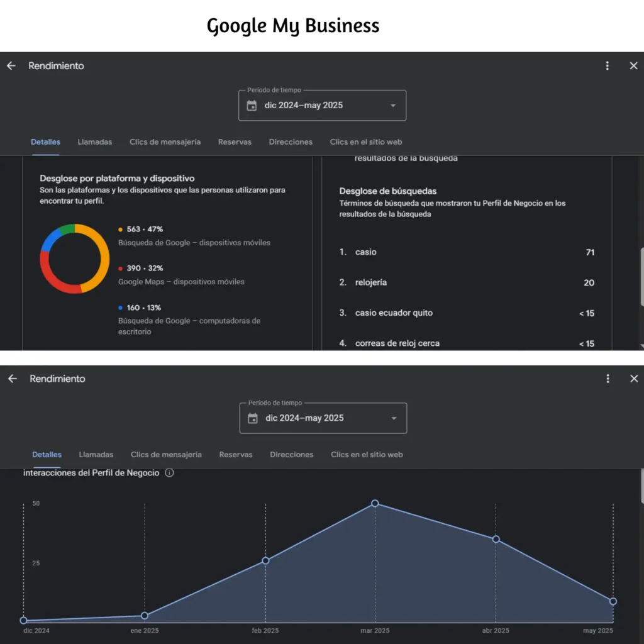
Task: Click "Google Maps – dispositivos móviles" label
Action: pyautogui.click(x=181, y=282)
